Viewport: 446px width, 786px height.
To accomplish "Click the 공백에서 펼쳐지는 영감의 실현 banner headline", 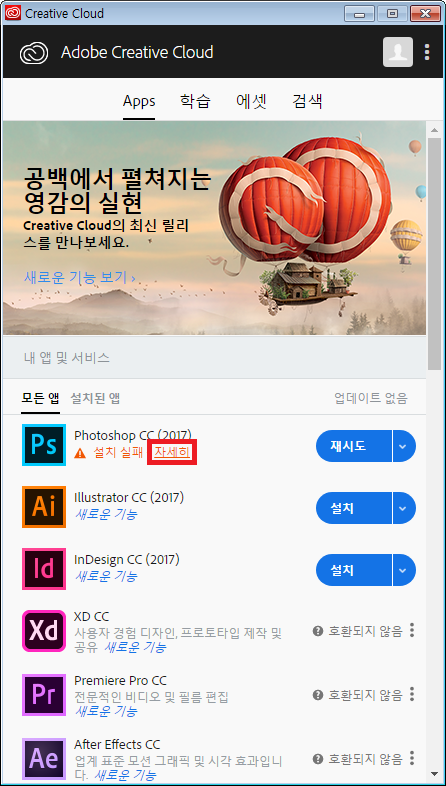I will [x=117, y=191].
